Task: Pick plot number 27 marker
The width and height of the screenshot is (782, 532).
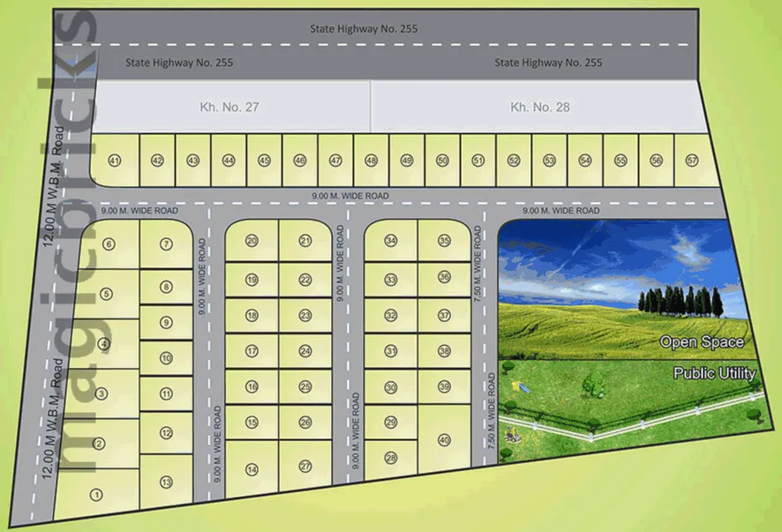Action: click(x=305, y=468)
